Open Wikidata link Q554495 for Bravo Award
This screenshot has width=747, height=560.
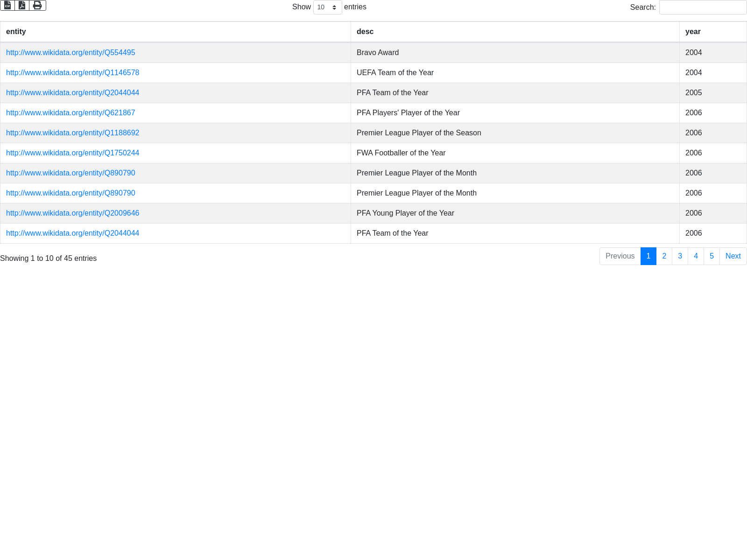click(70, 53)
